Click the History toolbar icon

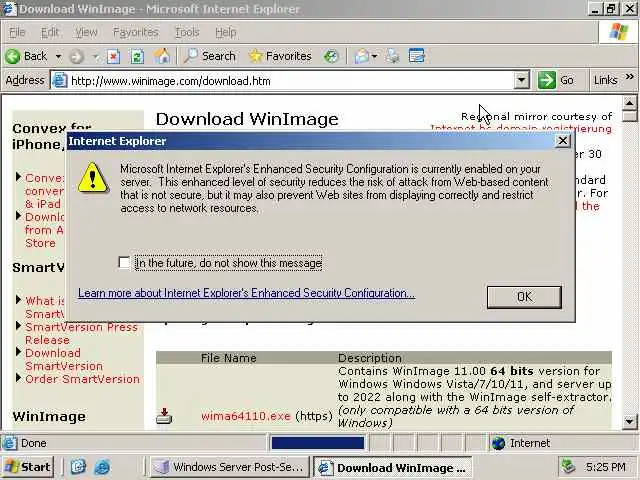[331, 56]
